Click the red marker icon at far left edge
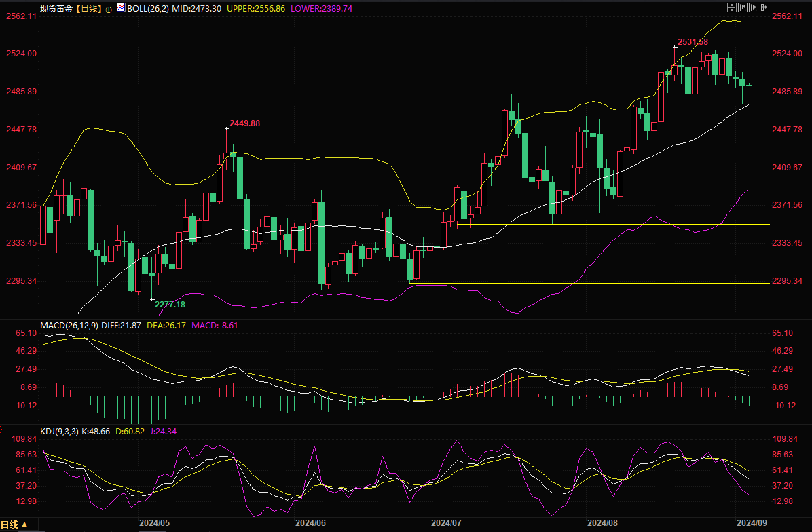 [x=1, y=429]
